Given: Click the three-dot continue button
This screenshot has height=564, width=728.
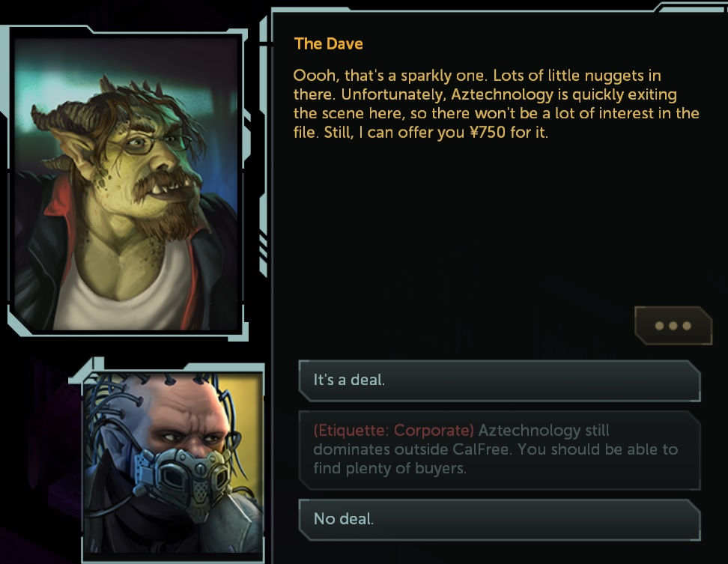Looking at the screenshot, I should [673, 325].
